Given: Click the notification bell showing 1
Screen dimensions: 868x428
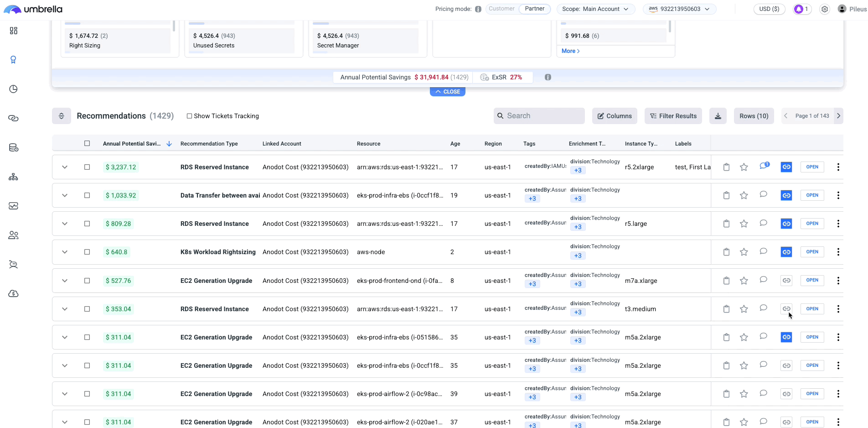Looking at the screenshot, I should click(x=802, y=9).
